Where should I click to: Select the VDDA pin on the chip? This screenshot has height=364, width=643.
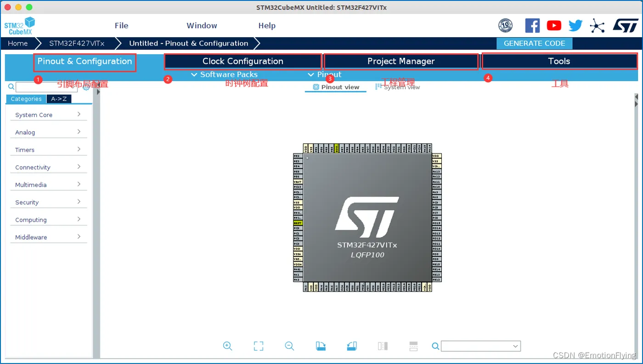coord(298,264)
